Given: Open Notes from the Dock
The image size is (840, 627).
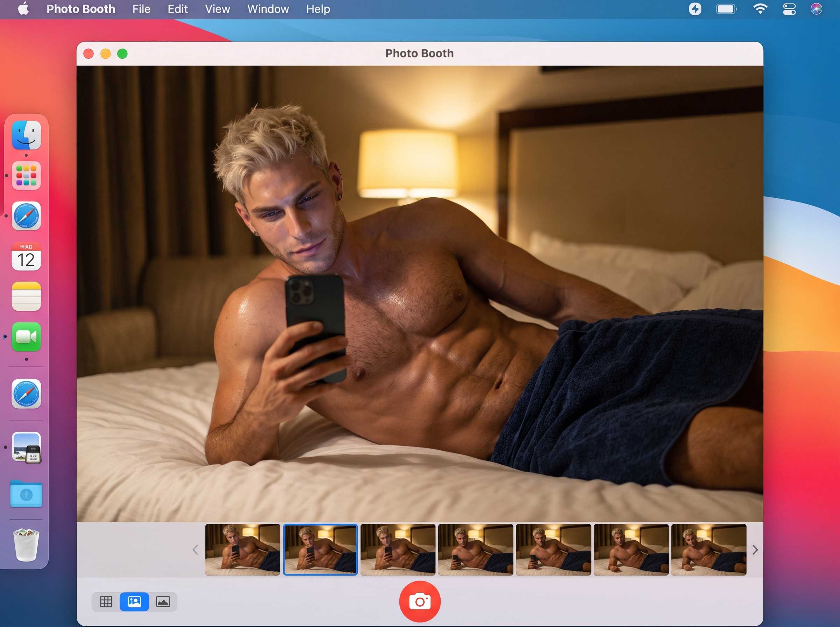Looking at the screenshot, I should pos(26,296).
